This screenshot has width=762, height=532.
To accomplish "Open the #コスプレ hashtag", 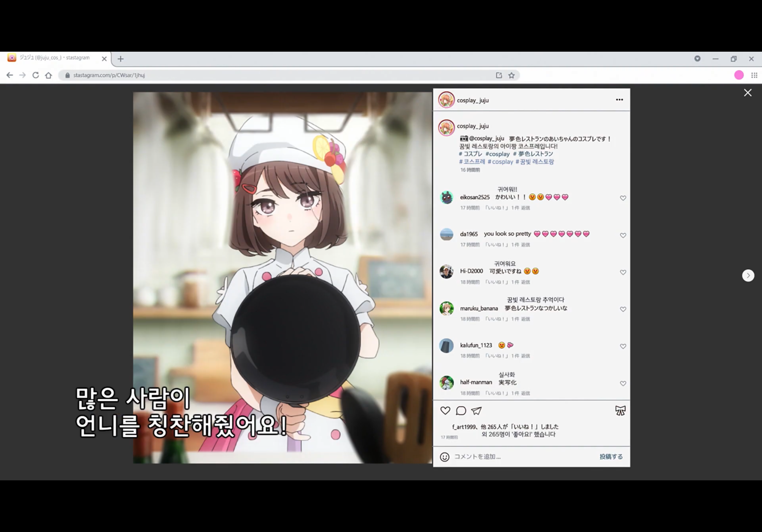I will click(470, 154).
